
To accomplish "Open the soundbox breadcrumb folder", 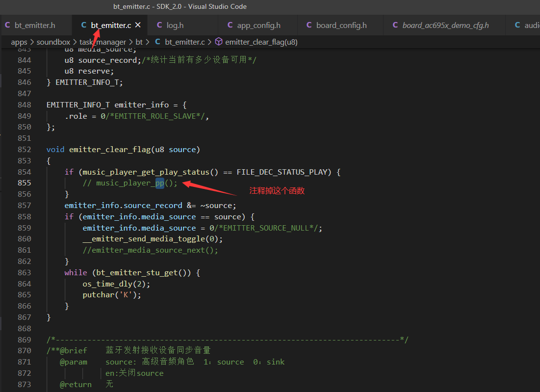I will coord(53,42).
